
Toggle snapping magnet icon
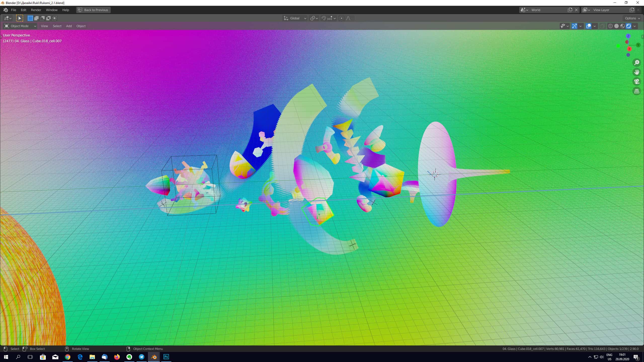pyautogui.click(x=324, y=18)
